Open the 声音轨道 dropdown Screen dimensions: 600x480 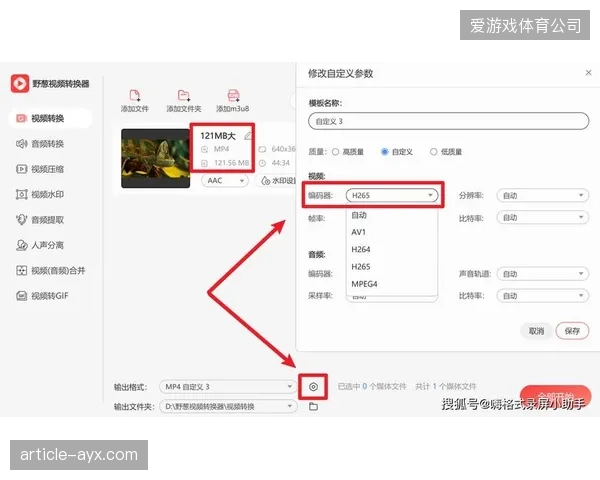[x=542, y=274]
